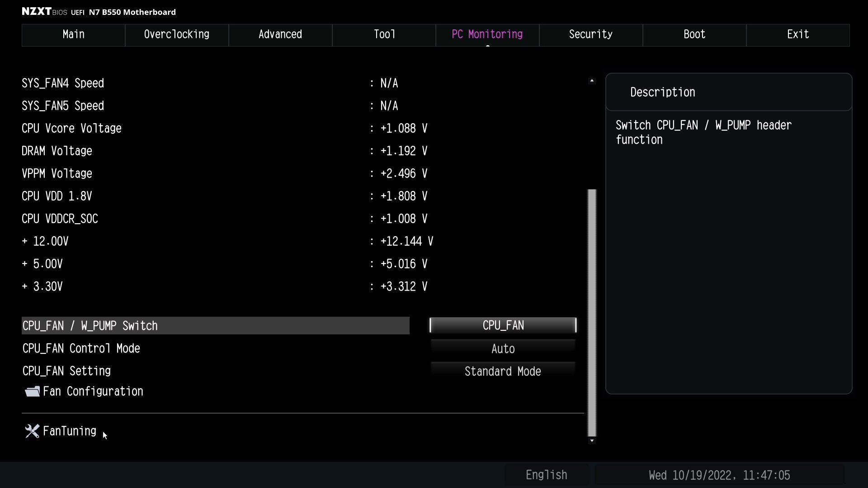Click the + 3.30V label

(42, 286)
